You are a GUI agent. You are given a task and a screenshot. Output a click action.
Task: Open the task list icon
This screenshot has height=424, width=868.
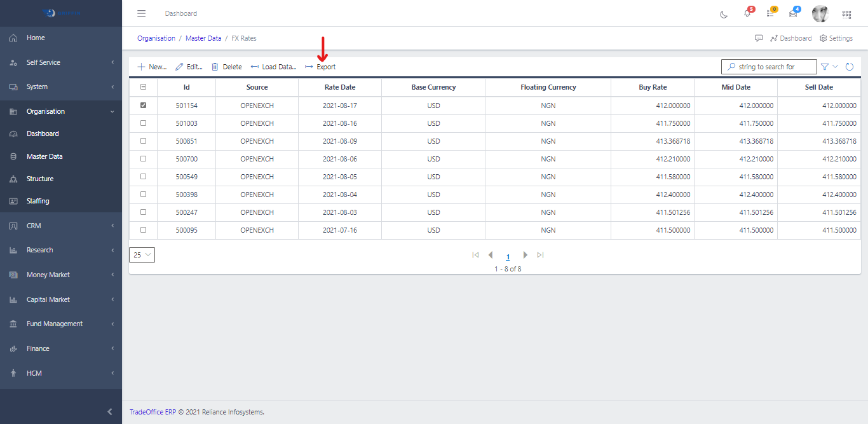click(770, 13)
